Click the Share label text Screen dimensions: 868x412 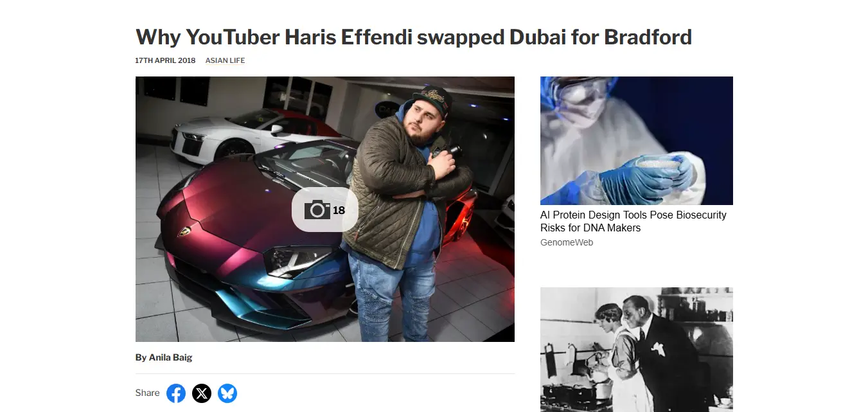(x=147, y=393)
